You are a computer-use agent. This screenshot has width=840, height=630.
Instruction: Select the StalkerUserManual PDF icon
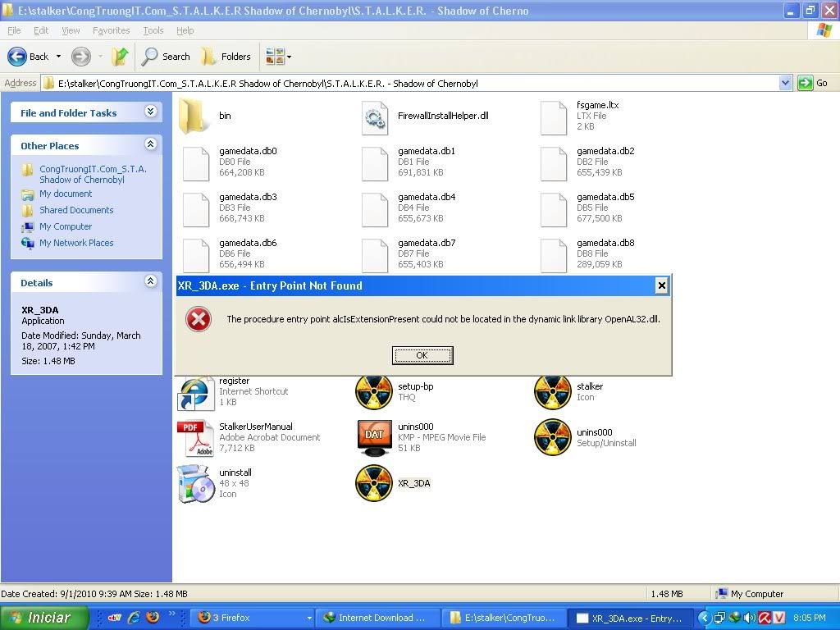(x=195, y=438)
